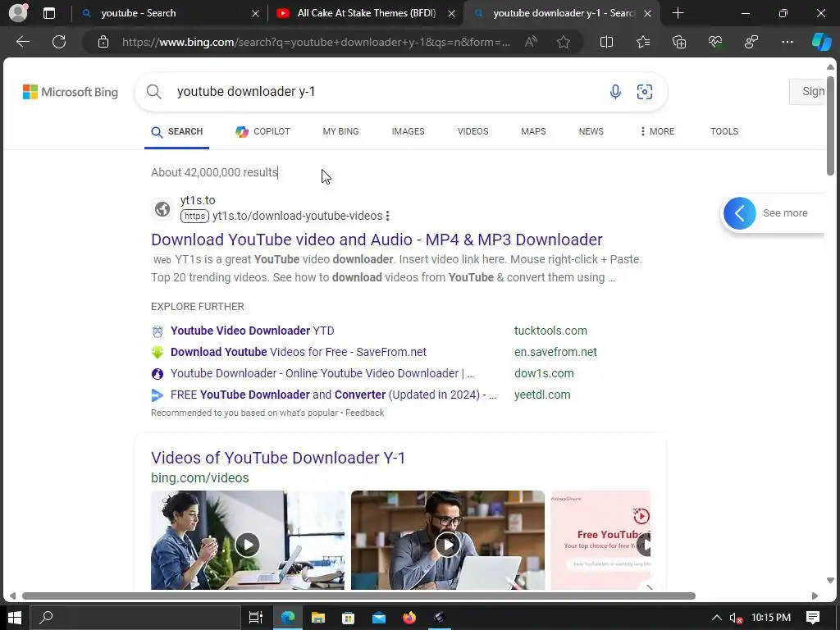This screenshot has height=630, width=840.
Task: Open Youtube Video Downloader YTD link
Action: click(253, 331)
